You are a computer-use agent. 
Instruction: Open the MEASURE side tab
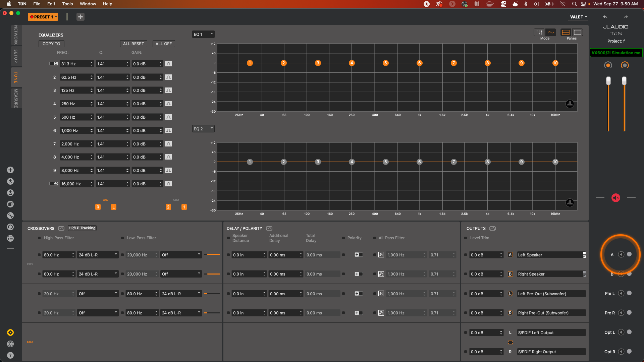[x=16, y=98]
